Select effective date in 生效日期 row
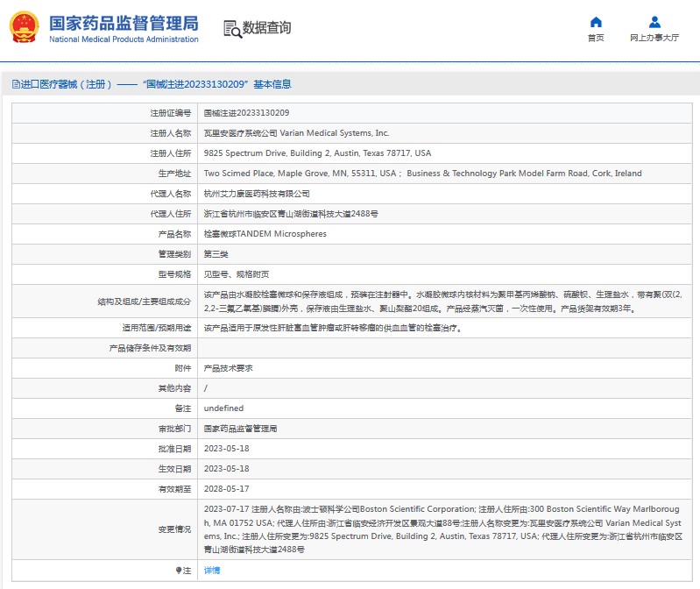Viewport: 700px width, 589px height. [226, 469]
